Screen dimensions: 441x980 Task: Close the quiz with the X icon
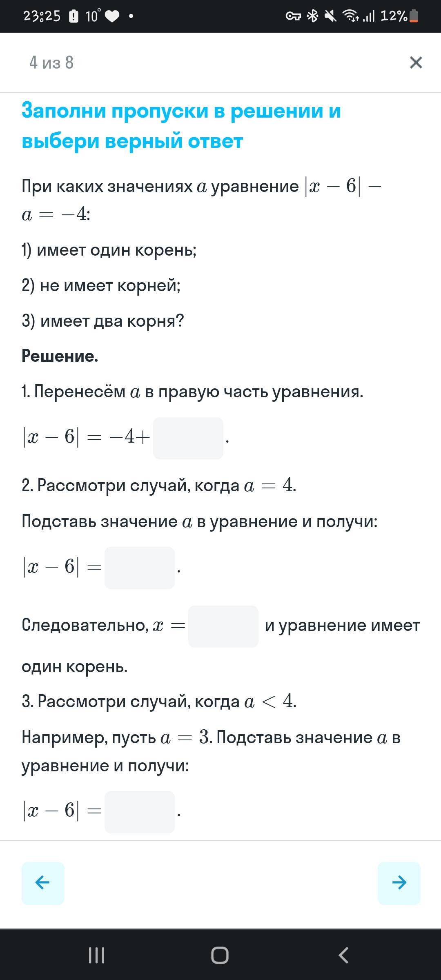coord(416,62)
